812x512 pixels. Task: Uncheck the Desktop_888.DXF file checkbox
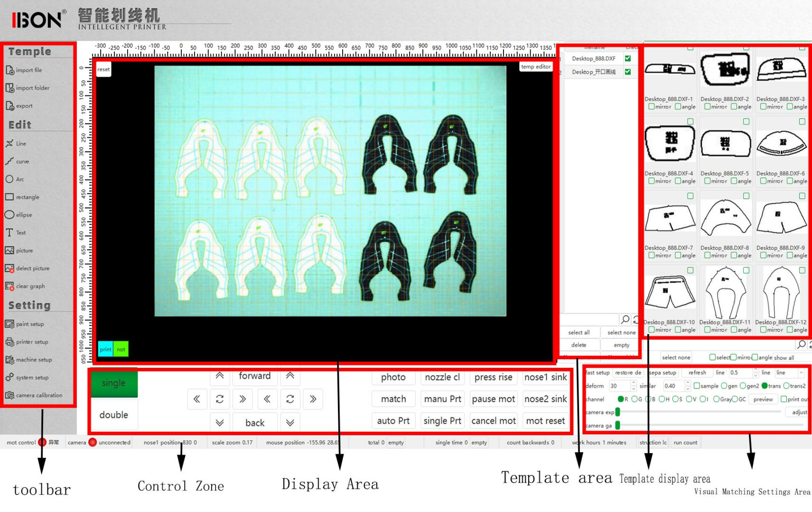(628, 58)
